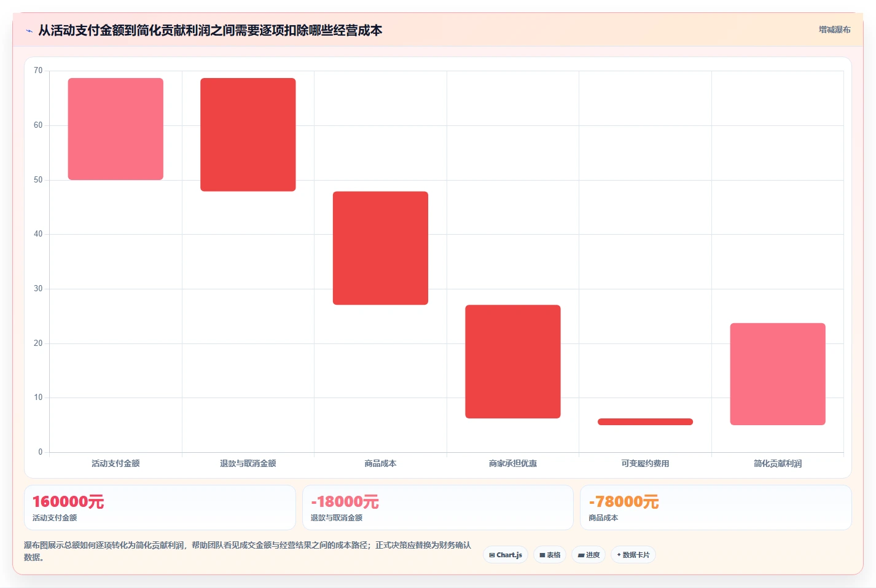Click the y-axis value 30
876x588 pixels.
tap(38, 289)
